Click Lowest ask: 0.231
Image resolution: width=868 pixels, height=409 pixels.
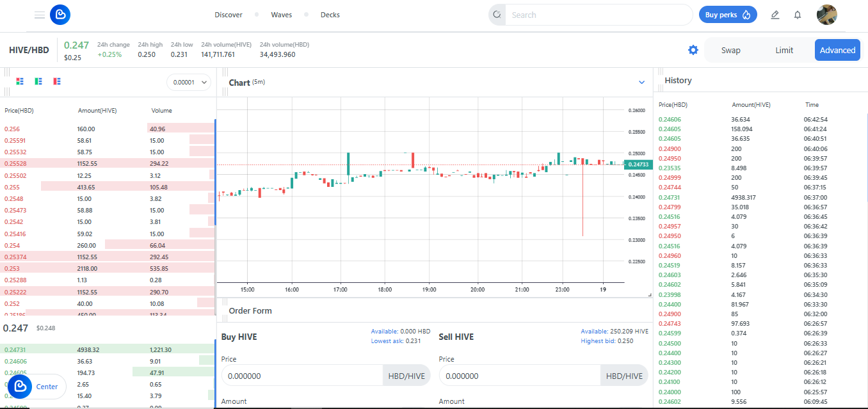[396, 341]
